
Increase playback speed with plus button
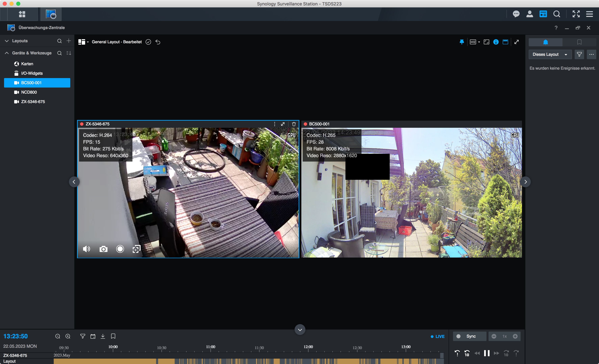point(515,336)
